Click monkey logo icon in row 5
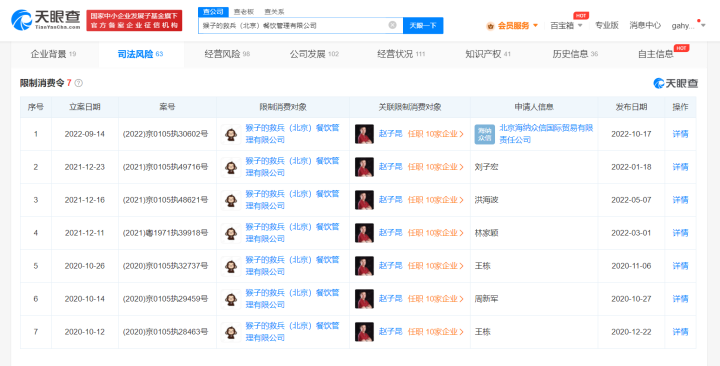The height and width of the screenshot is (366, 720). click(231, 266)
